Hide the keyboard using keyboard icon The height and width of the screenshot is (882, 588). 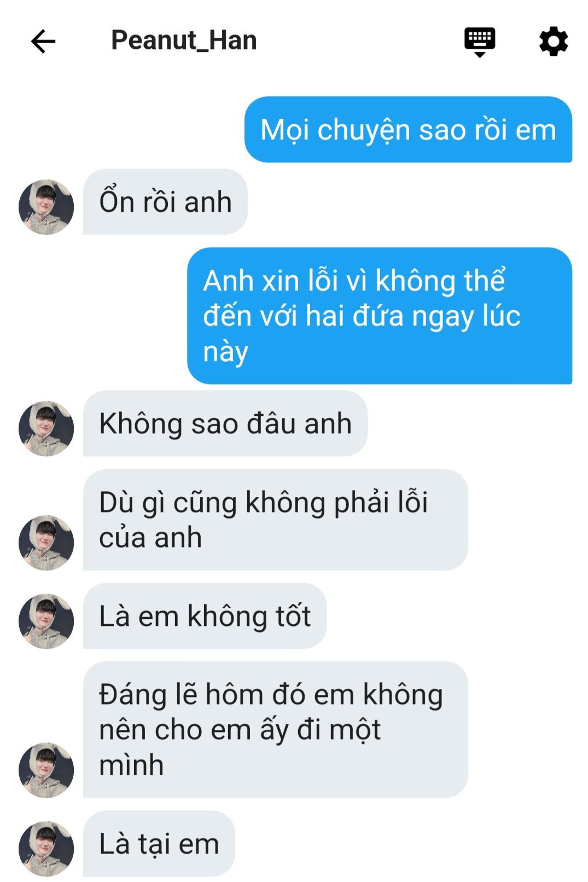480,42
